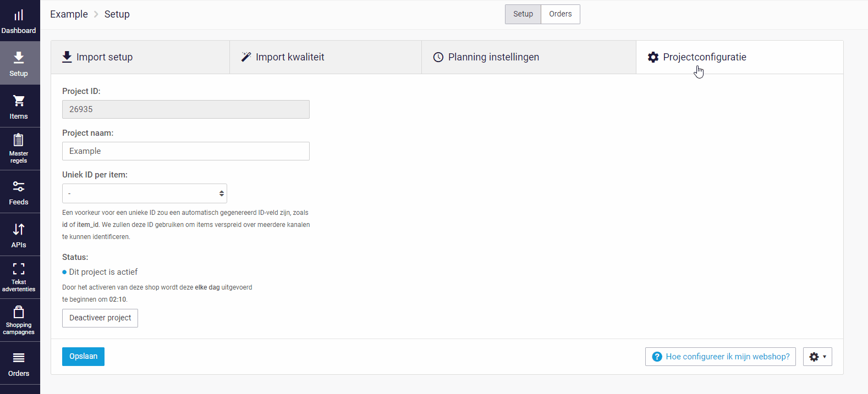
Task: Open the Feeds sliders icon
Action: point(19,186)
